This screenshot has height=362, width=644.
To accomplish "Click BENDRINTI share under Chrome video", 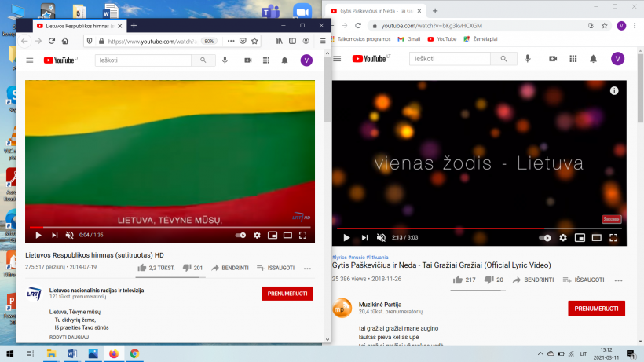I will click(x=532, y=280).
